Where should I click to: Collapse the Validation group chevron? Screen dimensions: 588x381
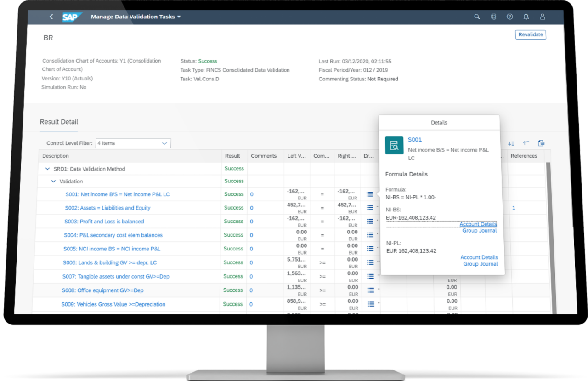(53, 181)
